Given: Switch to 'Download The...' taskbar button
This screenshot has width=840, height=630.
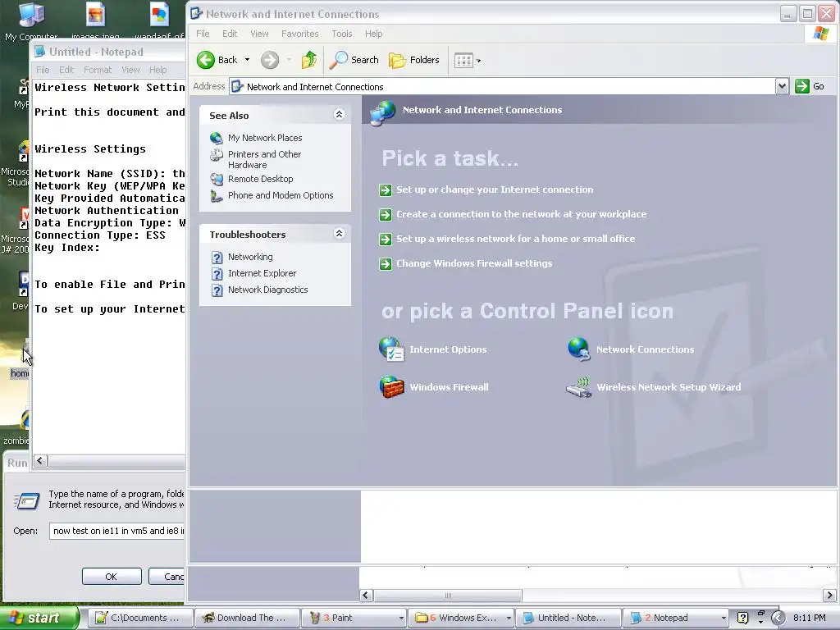Looking at the screenshot, I should click(246, 618).
